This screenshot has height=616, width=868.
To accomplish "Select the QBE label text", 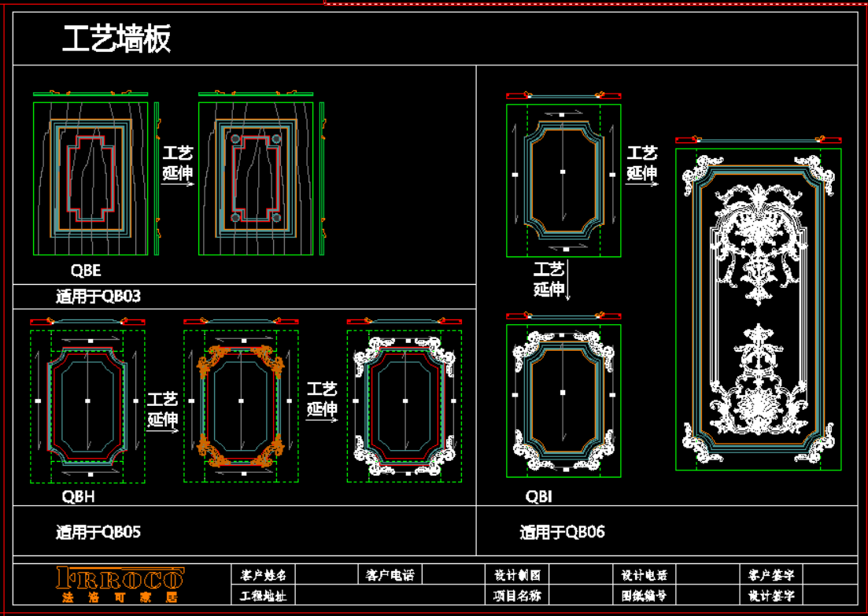I will pos(86,271).
